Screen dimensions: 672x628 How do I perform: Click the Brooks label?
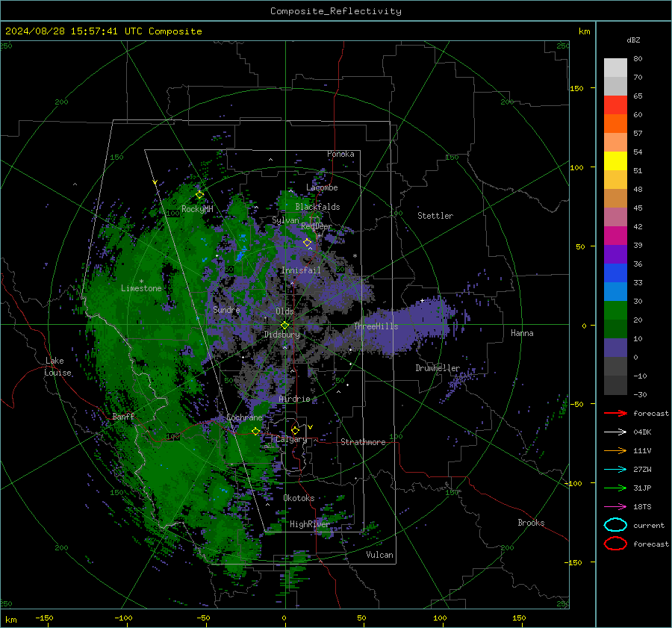point(531,523)
